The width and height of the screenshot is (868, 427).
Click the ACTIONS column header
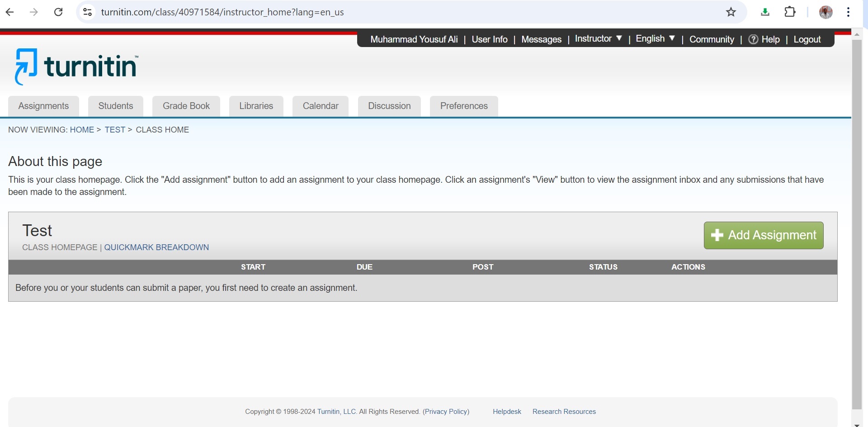click(688, 267)
